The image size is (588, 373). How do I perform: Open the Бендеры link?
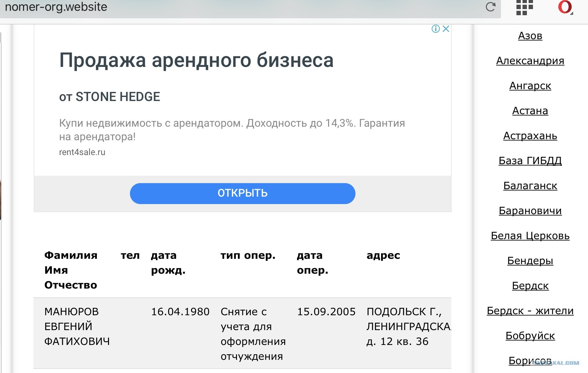[530, 260]
